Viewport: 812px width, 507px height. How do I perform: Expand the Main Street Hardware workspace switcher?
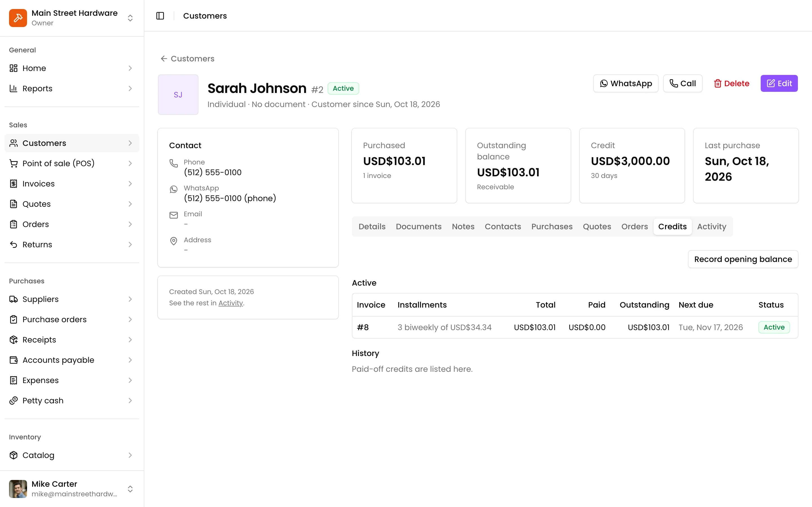coord(130,18)
